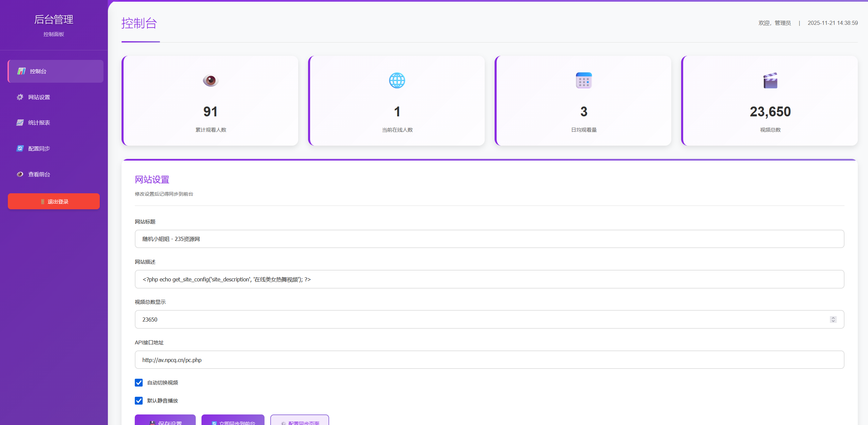Select the chart icon beside 统计报表
The width and height of the screenshot is (868, 425).
coord(20,122)
